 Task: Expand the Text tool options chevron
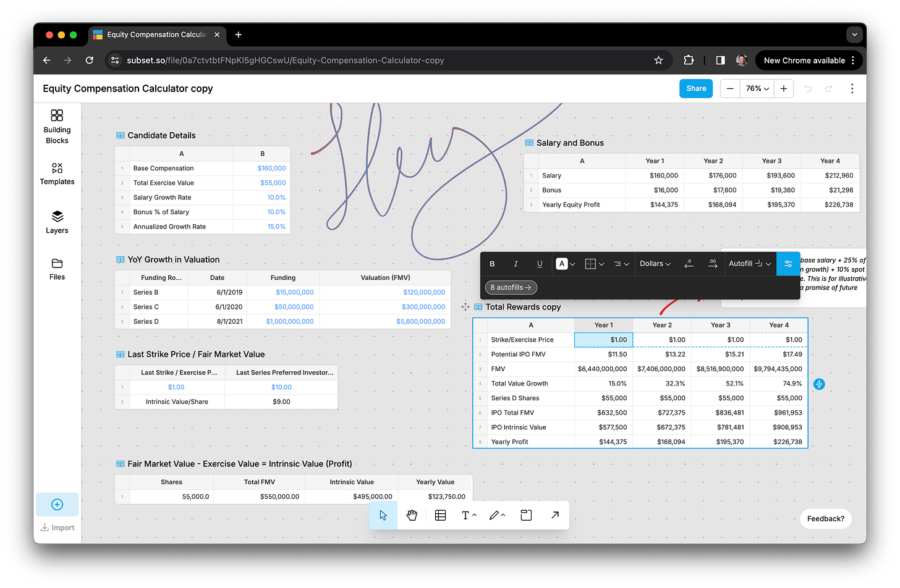[475, 514]
